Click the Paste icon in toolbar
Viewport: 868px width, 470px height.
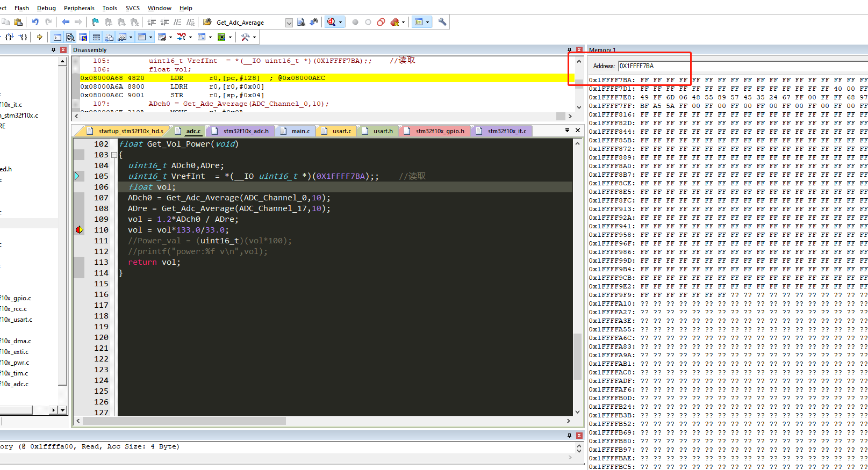pyautogui.click(x=18, y=22)
